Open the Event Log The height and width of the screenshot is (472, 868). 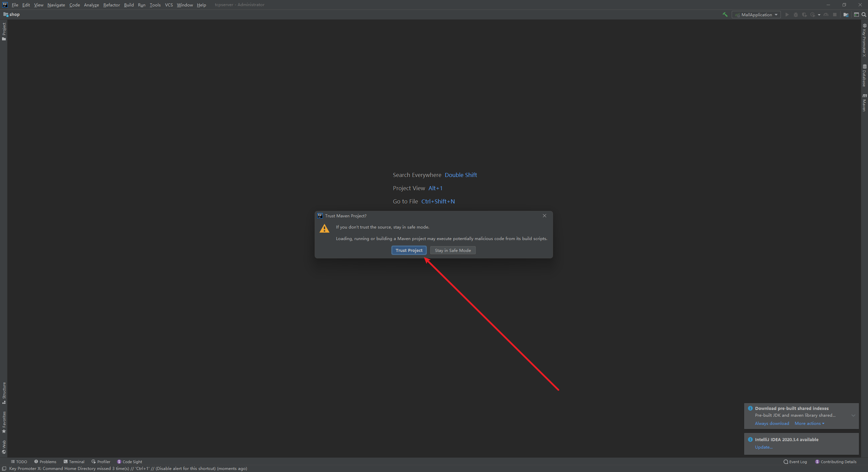[x=795, y=461]
